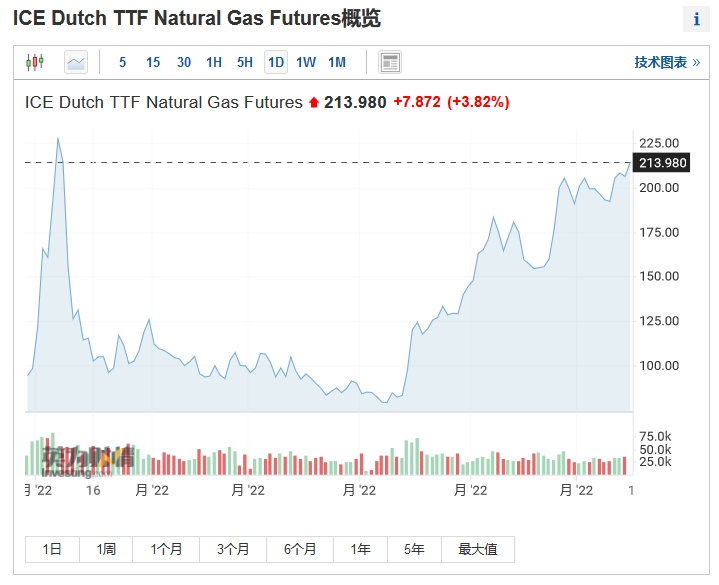Choose the 30-minute interval
This screenshot has width=719, height=585.
coord(184,62)
